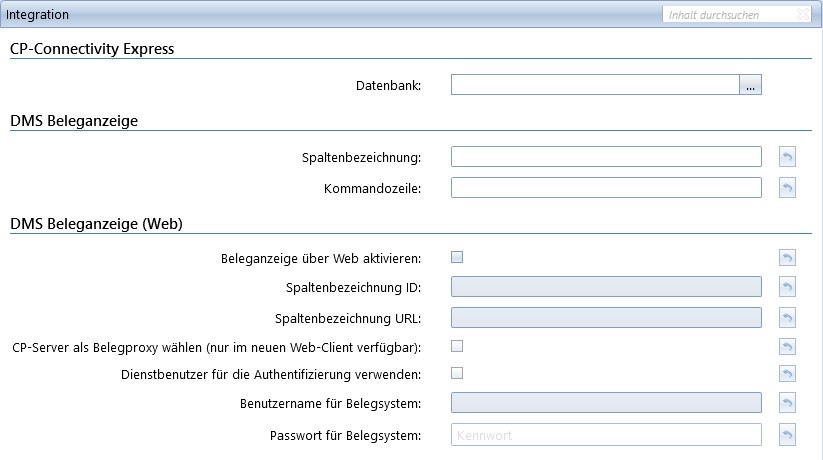Click the reset icon beside Spaltenbezeichnung URL
Screen dimensions: 823x460
[x=787, y=318]
